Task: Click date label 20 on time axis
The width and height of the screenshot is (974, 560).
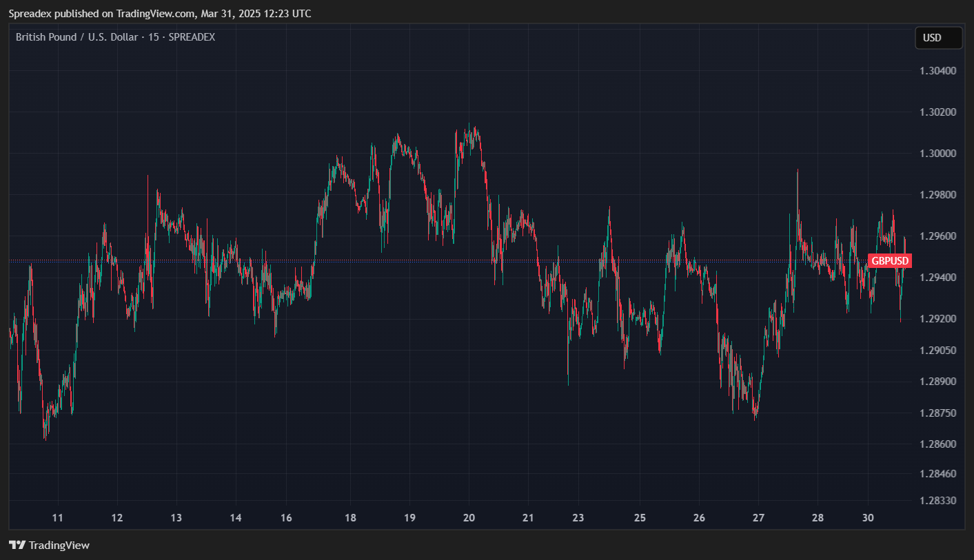Action: (x=469, y=518)
